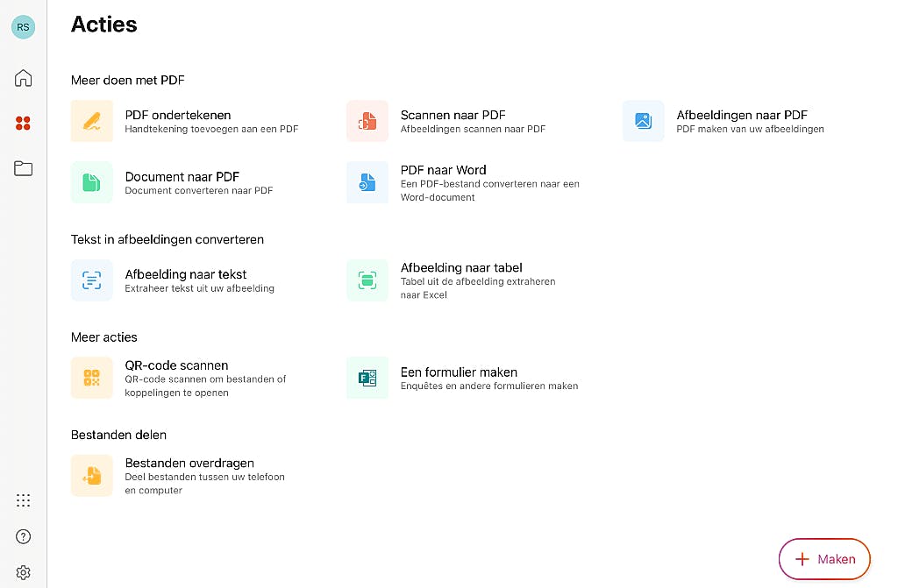Click the "Een formulier maken" label
898x588 pixels.
click(x=459, y=372)
